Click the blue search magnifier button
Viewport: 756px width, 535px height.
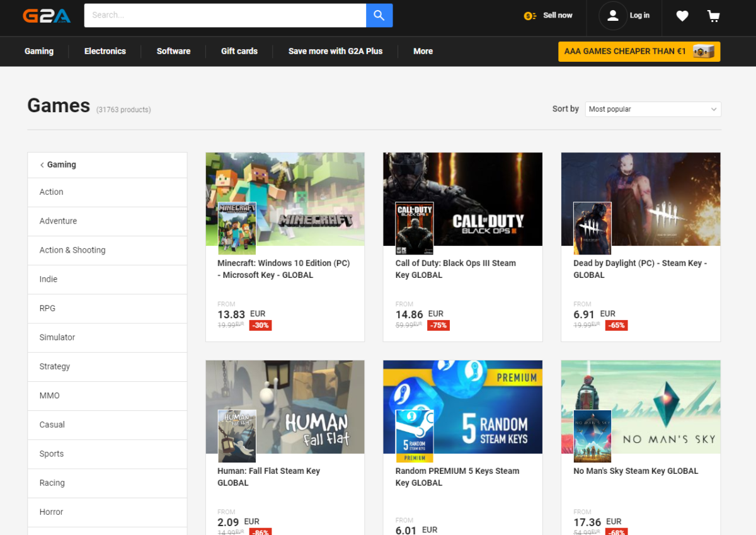pyautogui.click(x=379, y=15)
